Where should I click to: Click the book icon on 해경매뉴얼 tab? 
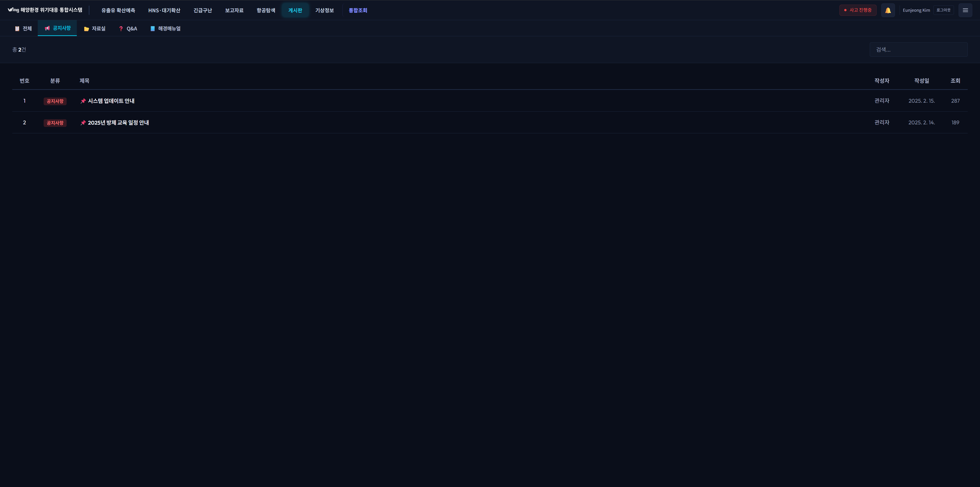pos(153,29)
